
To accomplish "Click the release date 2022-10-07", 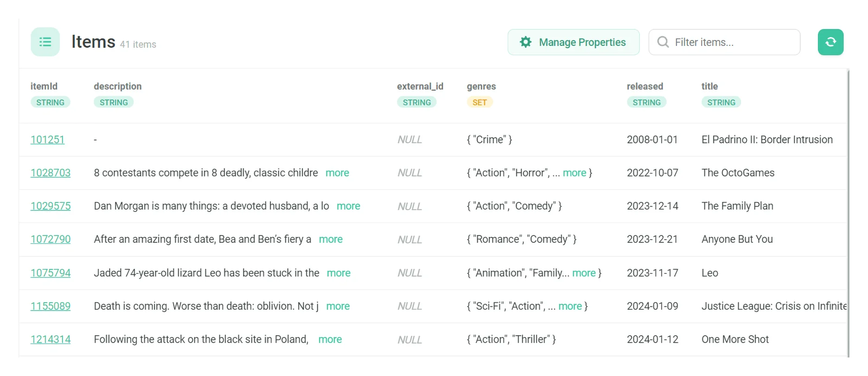I will coord(652,173).
